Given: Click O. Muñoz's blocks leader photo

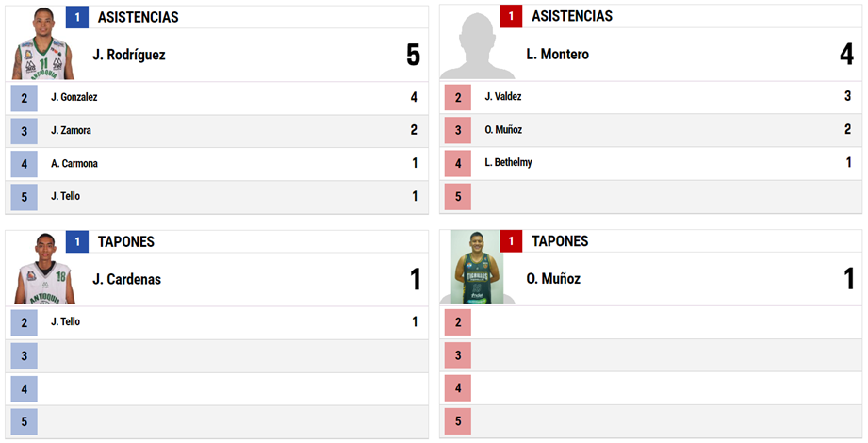Looking at the screenshot, I should click(x=477, y=267).
